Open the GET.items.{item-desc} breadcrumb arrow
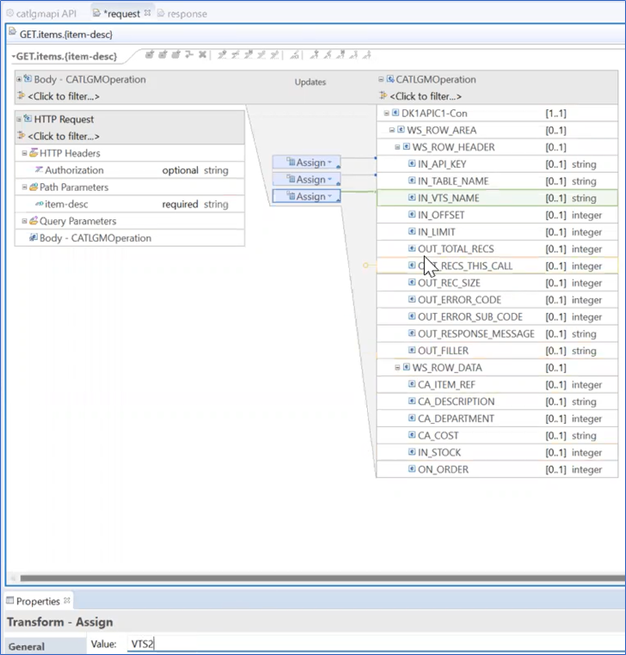The height and width of the screenshot is (655, 626). pyautogui.click(x=14, y=56)
